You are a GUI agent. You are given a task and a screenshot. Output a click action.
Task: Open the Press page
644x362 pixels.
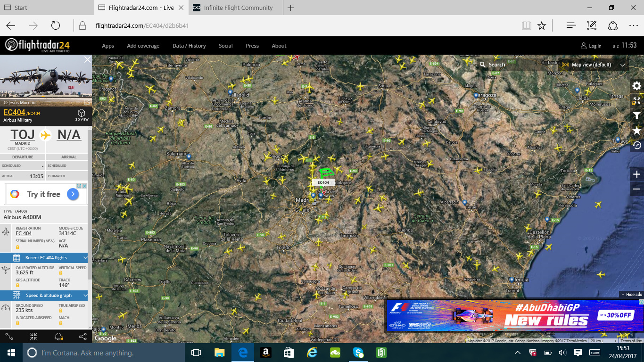click(x=252, y=46)
